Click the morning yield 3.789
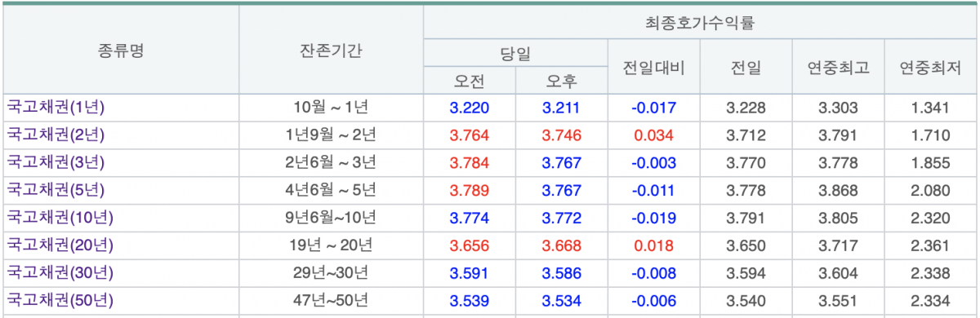 (x=469, y=190)
